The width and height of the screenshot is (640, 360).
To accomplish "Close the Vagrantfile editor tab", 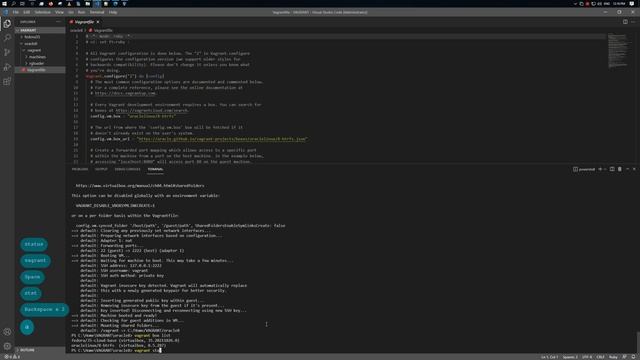I will coord(98,22).
